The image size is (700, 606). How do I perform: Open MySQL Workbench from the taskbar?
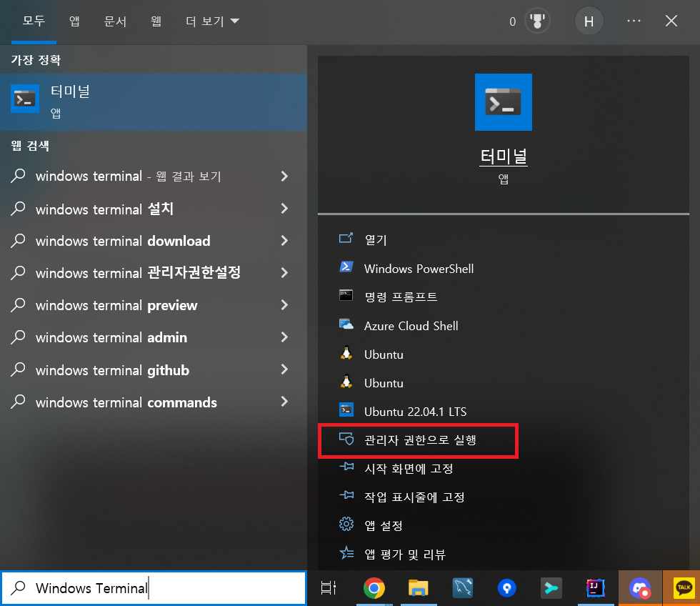tap(463, 588)
